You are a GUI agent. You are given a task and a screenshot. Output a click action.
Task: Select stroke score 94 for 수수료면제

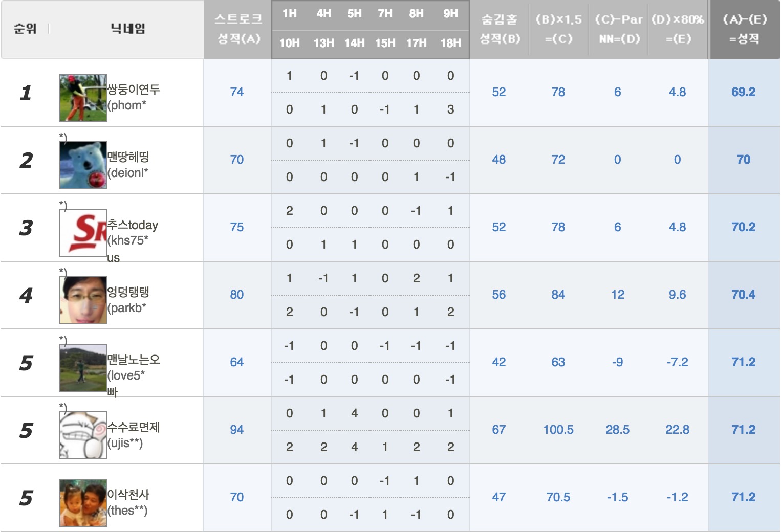coord(236,430)
